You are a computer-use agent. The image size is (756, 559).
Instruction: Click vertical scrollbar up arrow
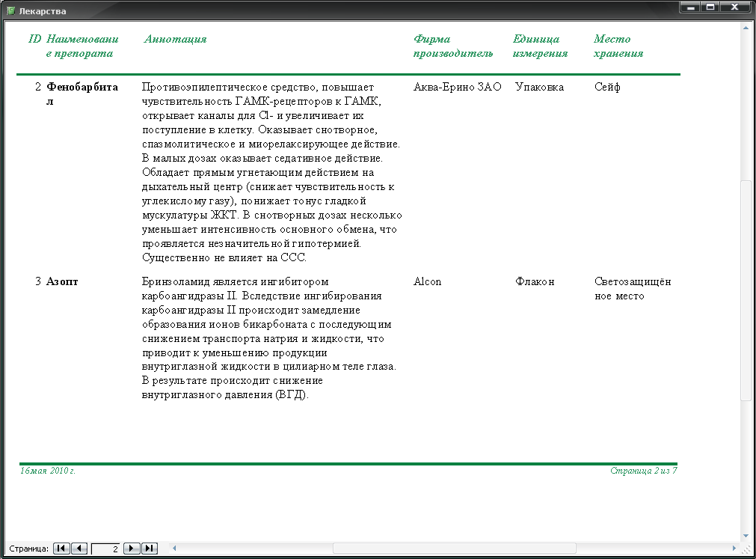coord(746,28)
